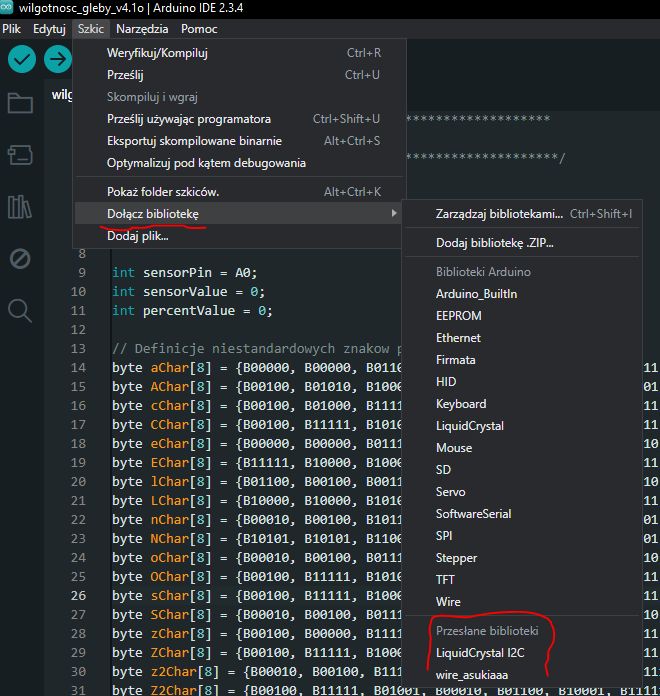Open the Plik menu
This screenshot has width=660, height=696.
[12, 29]
